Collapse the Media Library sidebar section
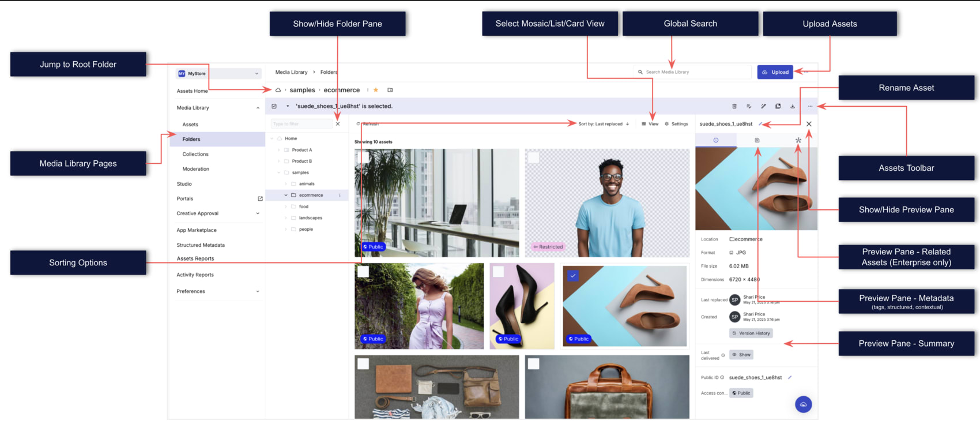Viewport: 980px width, 428px height. click(x=258, y=108)
